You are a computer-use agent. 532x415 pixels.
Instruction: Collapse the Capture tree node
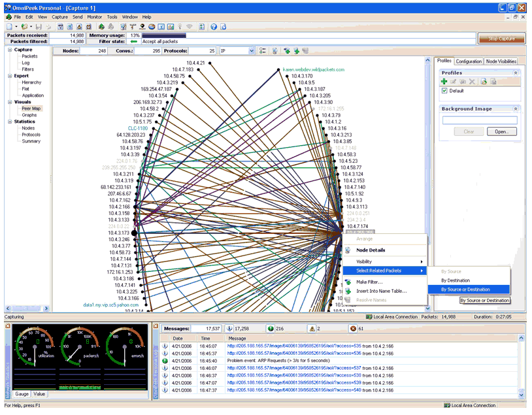(9, 50)
